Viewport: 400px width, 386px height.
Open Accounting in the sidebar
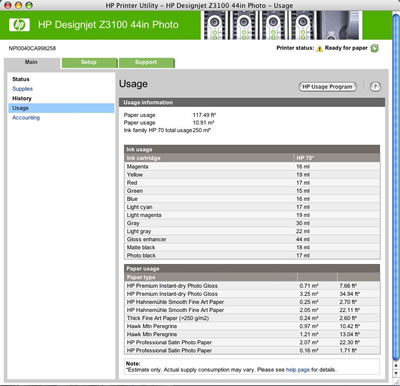26,118
